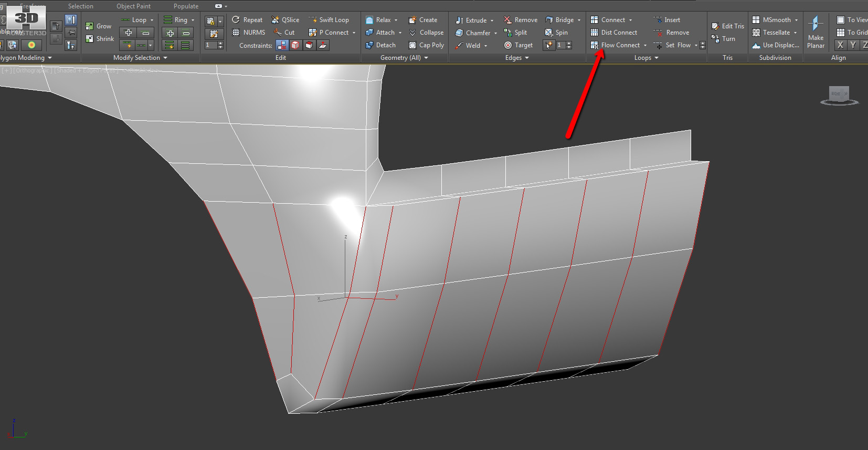
Task: Shrink the selection with the Shrink button
Action: pos(100,39)
